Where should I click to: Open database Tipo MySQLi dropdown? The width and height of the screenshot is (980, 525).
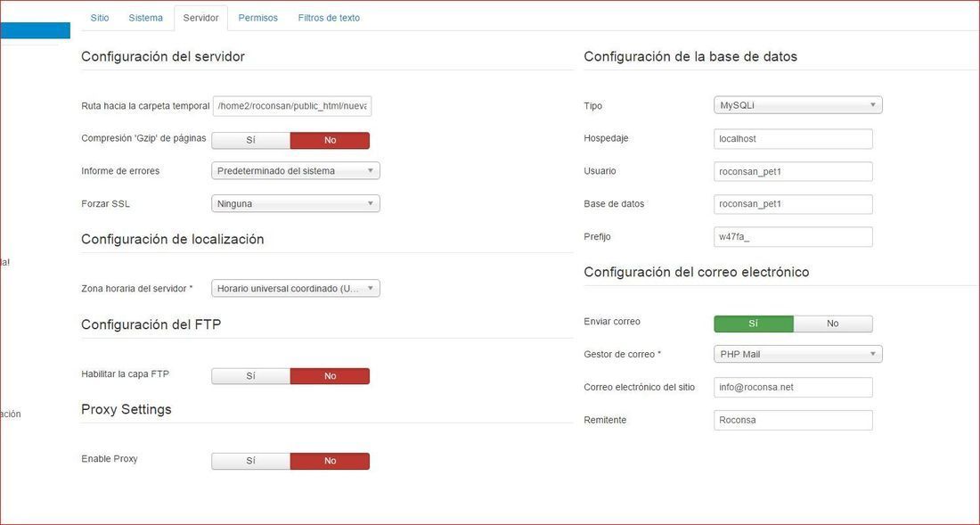[x=798, y=106]
